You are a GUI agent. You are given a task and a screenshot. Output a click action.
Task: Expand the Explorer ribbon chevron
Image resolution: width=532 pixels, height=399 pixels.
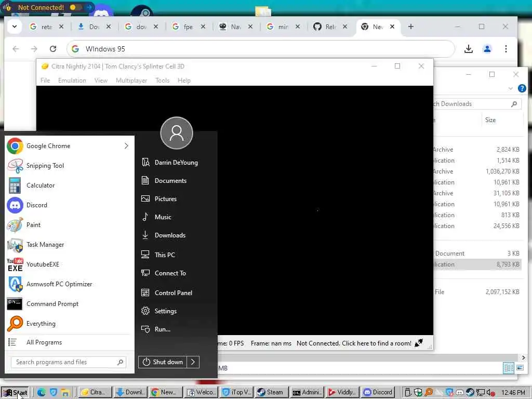[x=510, y=88]
